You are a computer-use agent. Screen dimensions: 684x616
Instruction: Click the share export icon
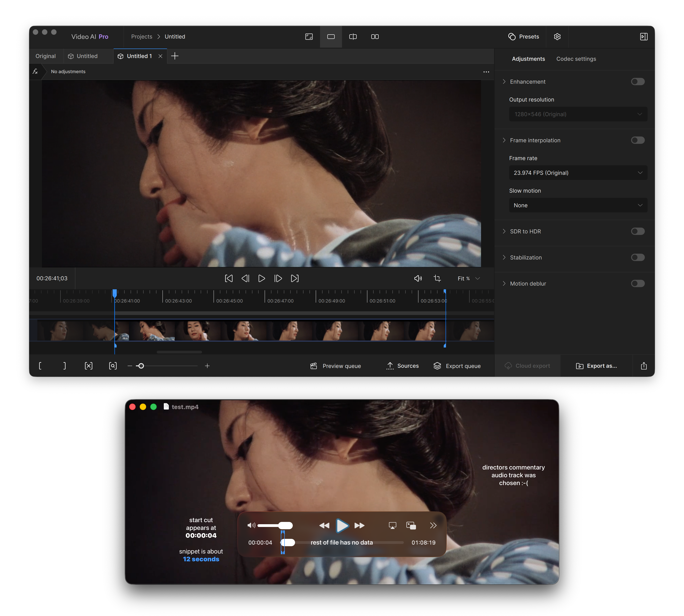644,366
